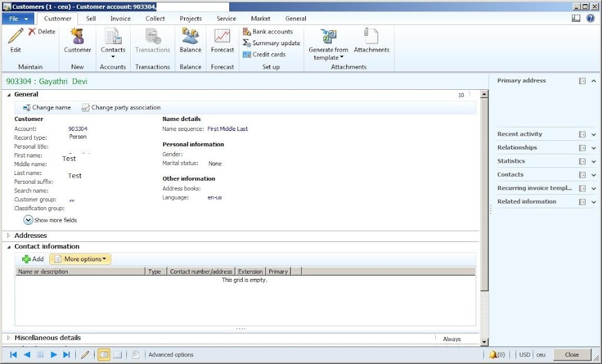Open the More options dropdown
The width and height of the screenshot is (602, 364).
coord(80,259)
